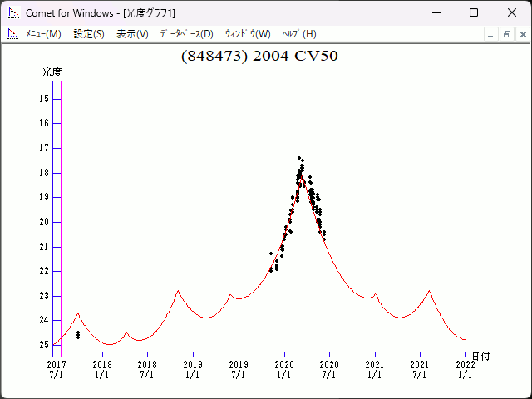Maximize the Comet for Windows window

click(474, 12)
